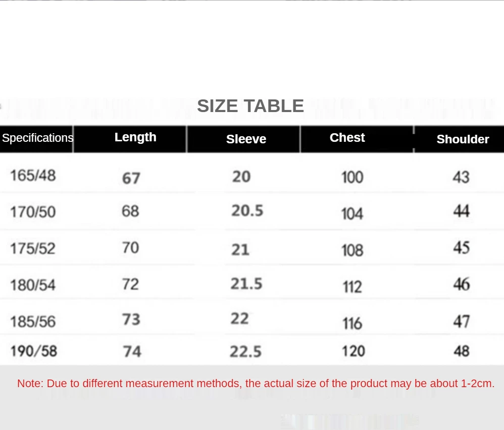Click chest value 120
This screenshot has height=430, width=504.
click(x=353, y=351)
